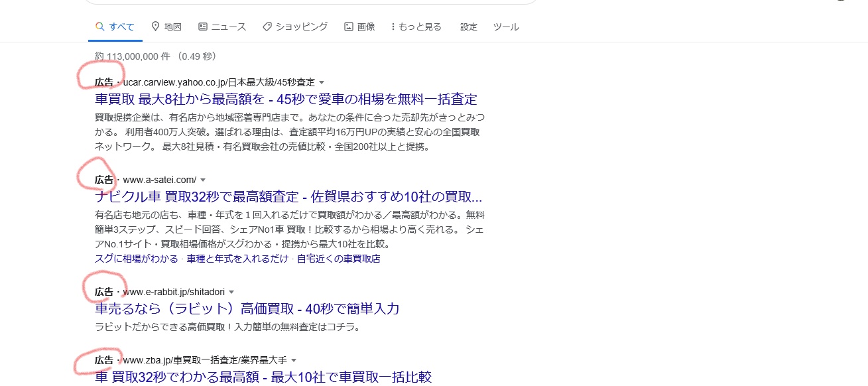This screenshot has height=386, width=868.
Task: Click the 広告 label of the carview ad
Action: click(x=104, y=83)
